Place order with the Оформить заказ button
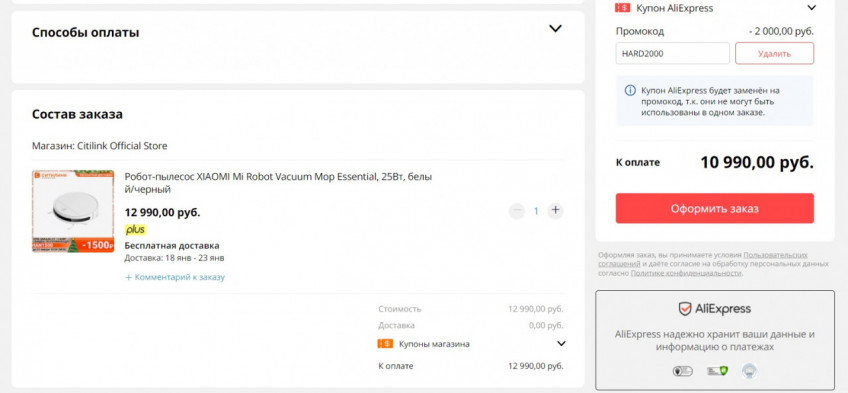 [x=714, y=208]
